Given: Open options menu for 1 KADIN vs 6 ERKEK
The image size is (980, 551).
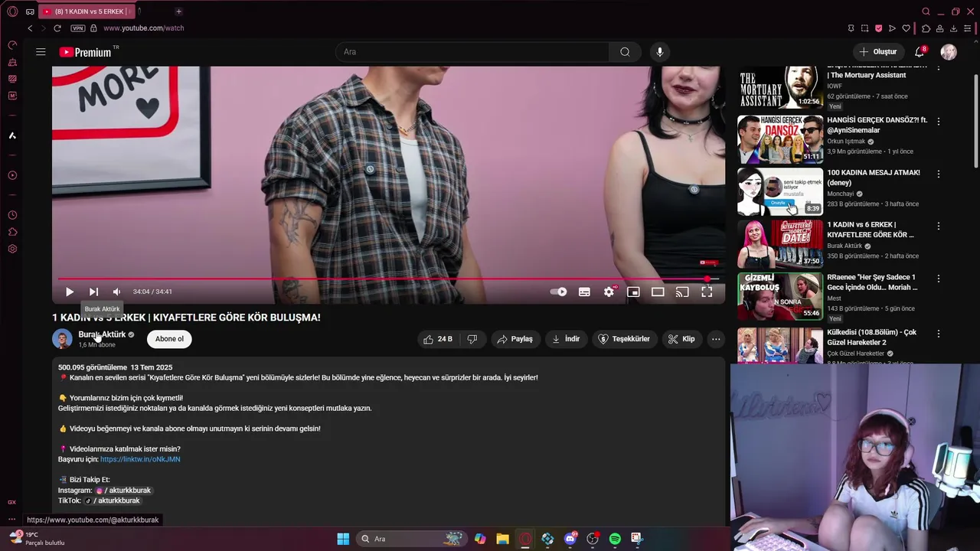Looking at the screenshot, I should click(x=939, y=227).
